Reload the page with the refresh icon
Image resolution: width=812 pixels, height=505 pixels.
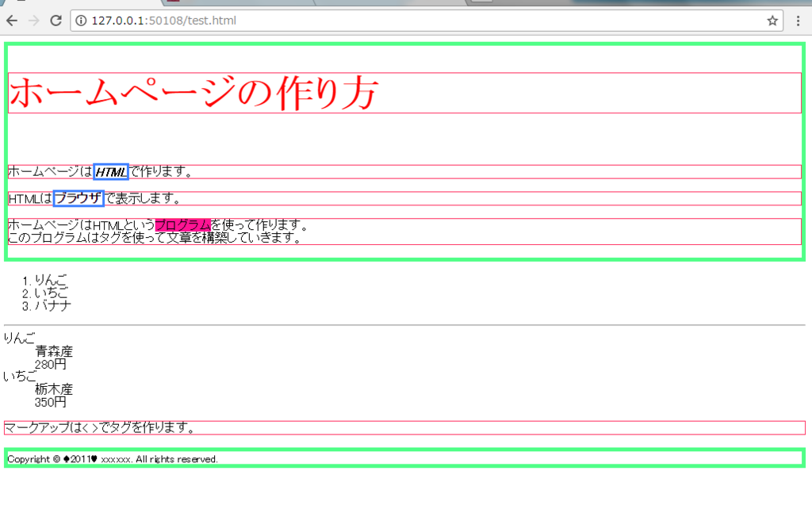[x=56, y=21]
